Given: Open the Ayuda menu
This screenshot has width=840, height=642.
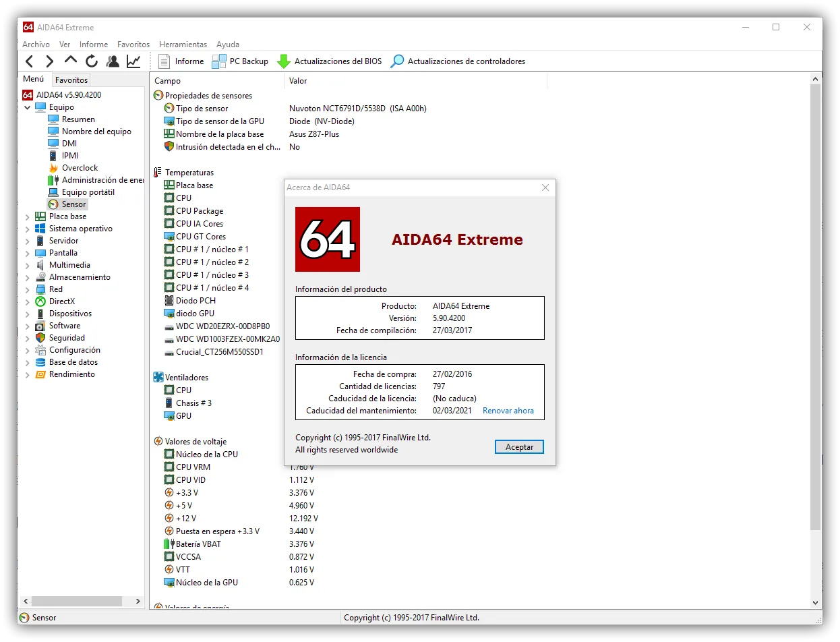Looking at the screenshot, I should coord(228,45).
